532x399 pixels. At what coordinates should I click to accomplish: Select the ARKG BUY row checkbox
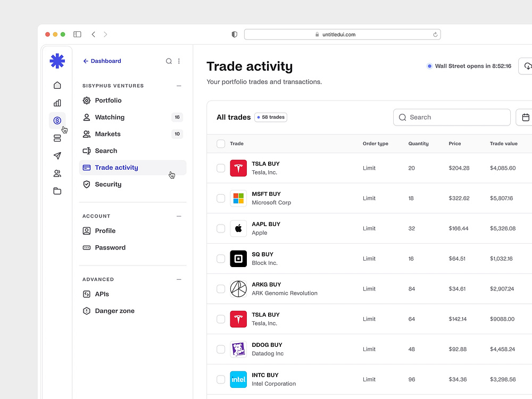[221, 289]
